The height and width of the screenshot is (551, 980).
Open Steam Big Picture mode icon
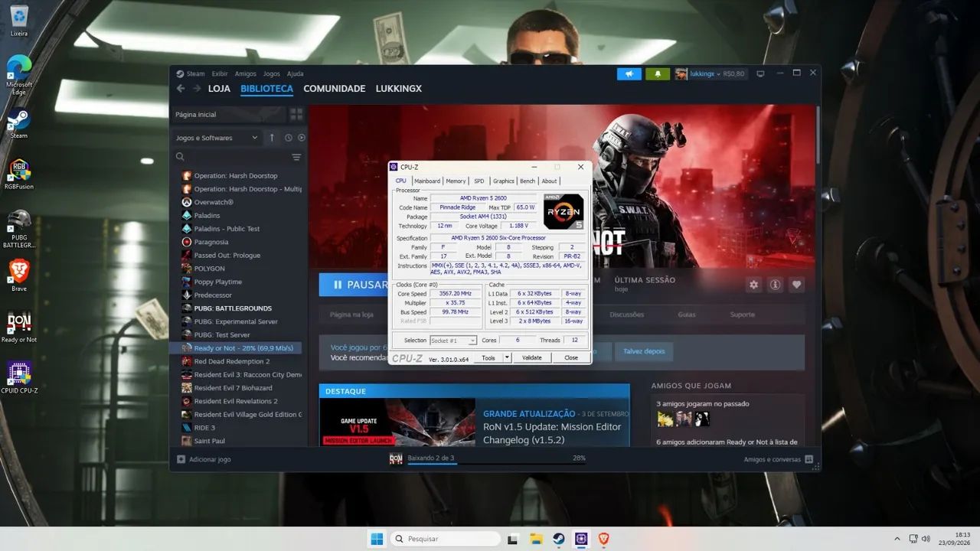coord(760,74)
